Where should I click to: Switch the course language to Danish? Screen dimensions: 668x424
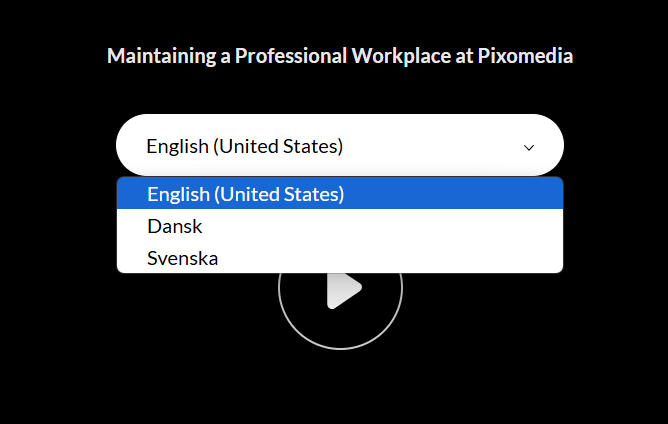point(340,226)
